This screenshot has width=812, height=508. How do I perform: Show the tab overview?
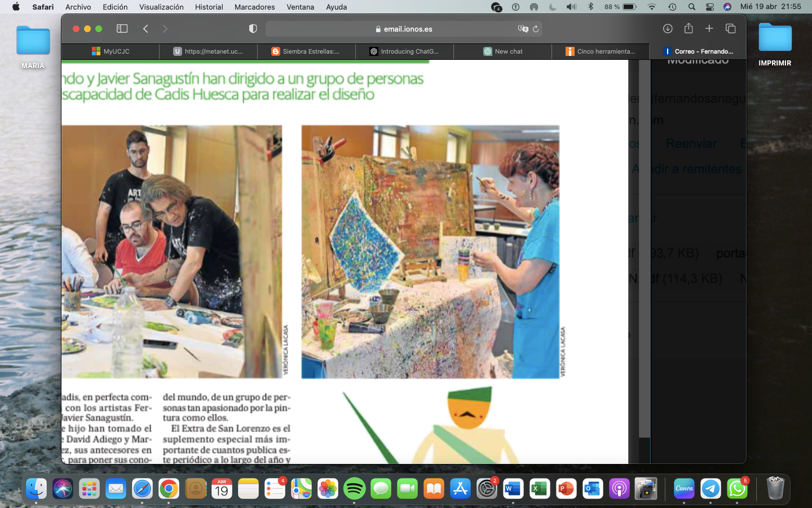pos(731,29)
